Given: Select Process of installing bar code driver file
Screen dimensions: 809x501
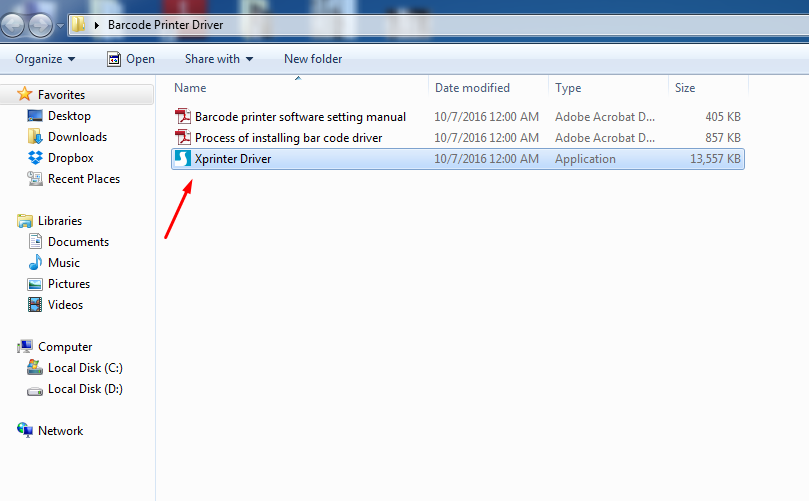Looking at the screenshot, I should 288,138.
